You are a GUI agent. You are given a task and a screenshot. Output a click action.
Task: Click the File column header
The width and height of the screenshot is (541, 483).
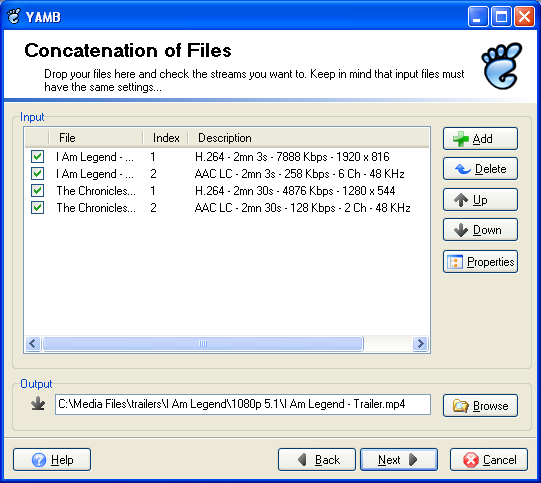point(96,138)
